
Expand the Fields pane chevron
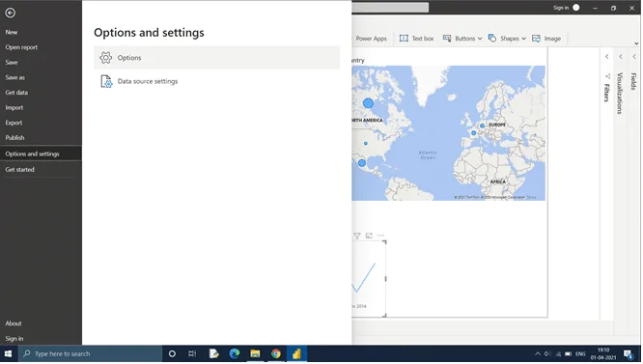coord(635,57)
